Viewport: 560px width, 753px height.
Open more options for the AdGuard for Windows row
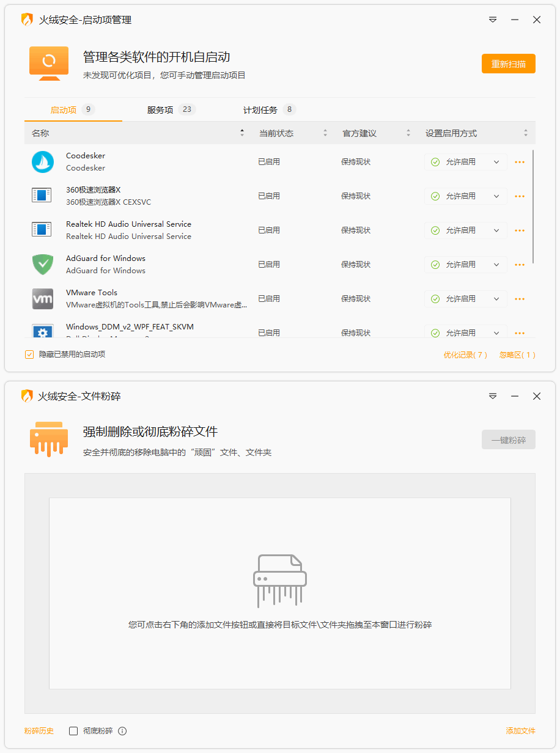point(520,265)
